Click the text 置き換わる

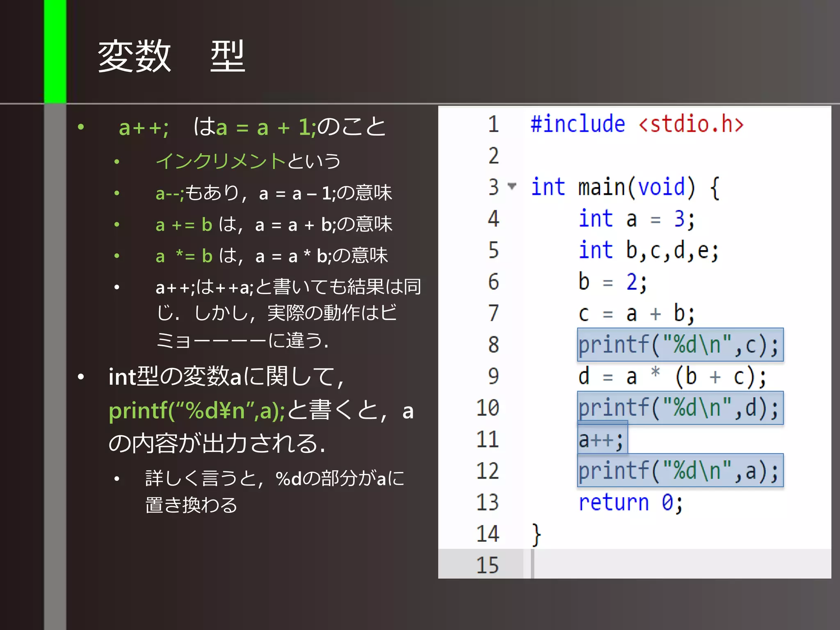coord(191,505)
